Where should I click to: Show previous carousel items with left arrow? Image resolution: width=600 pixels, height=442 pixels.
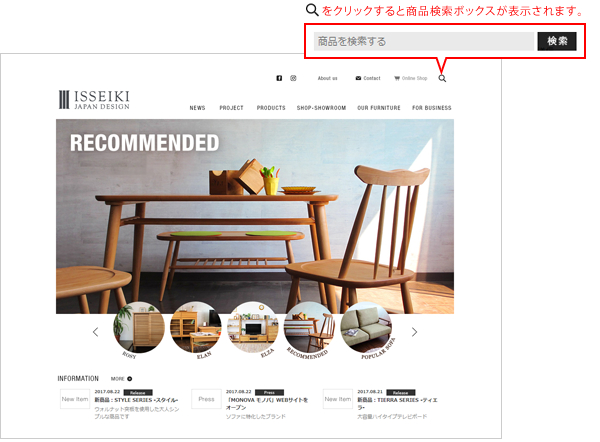click(96, 332)
